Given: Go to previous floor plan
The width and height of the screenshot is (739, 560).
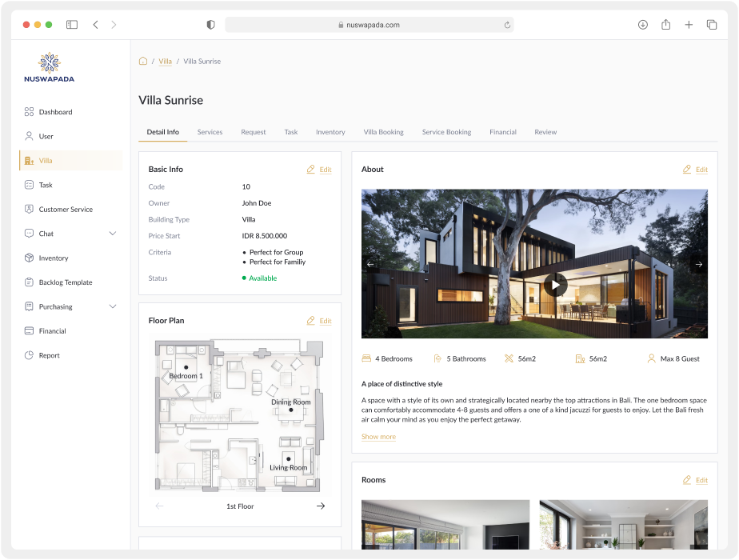Looking at the screenshot, I should 159,506.
